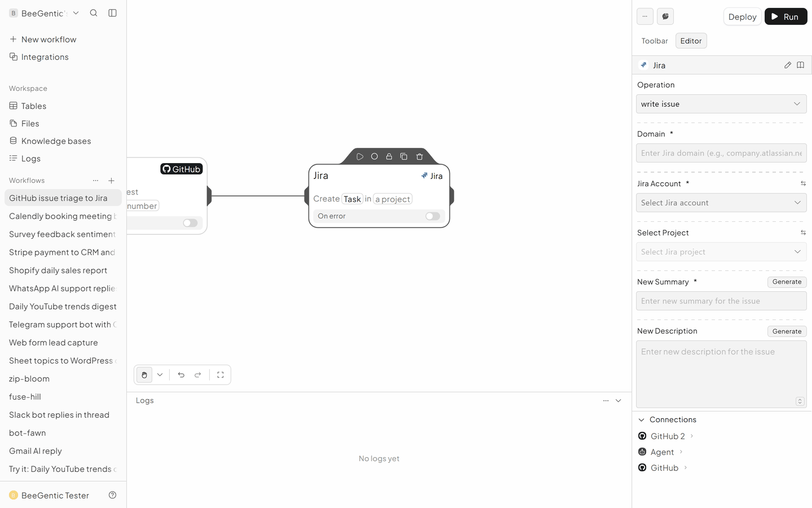Lock the Jira block

point(389,156)
